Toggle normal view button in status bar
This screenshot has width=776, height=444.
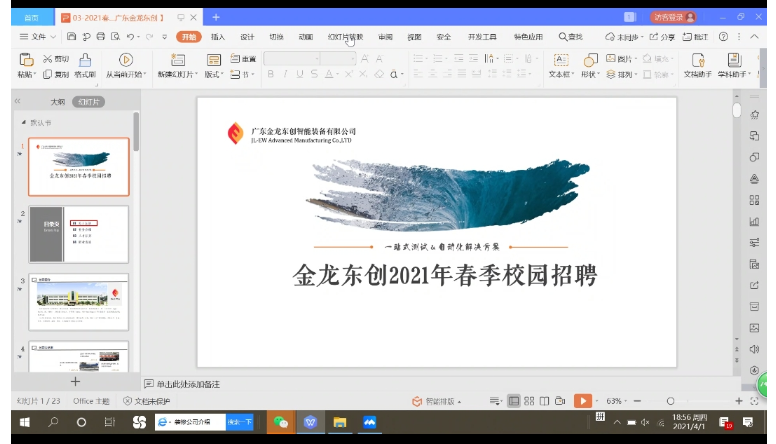pos(513,401)
